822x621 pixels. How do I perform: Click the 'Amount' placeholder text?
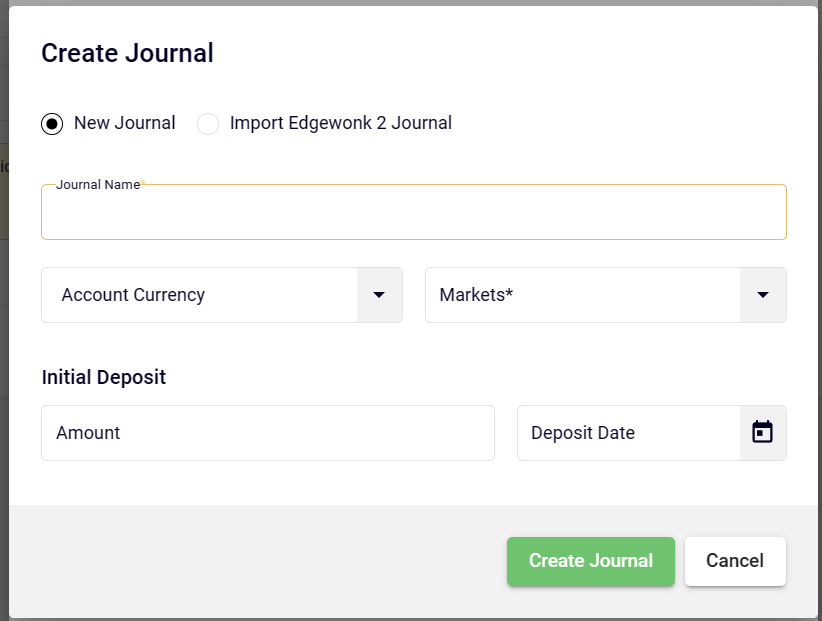(88, 433)
